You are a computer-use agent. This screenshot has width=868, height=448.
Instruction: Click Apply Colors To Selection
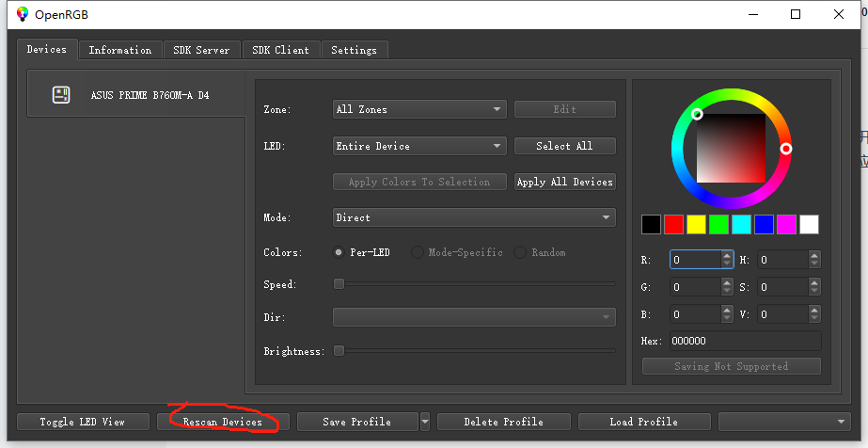coord(419,182)
